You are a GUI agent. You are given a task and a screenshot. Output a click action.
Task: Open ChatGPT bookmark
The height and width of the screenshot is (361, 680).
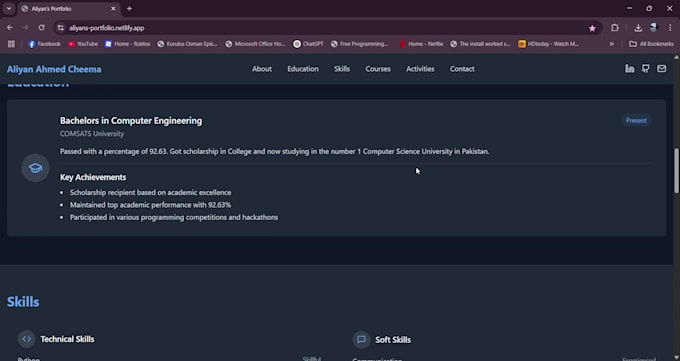308,44
